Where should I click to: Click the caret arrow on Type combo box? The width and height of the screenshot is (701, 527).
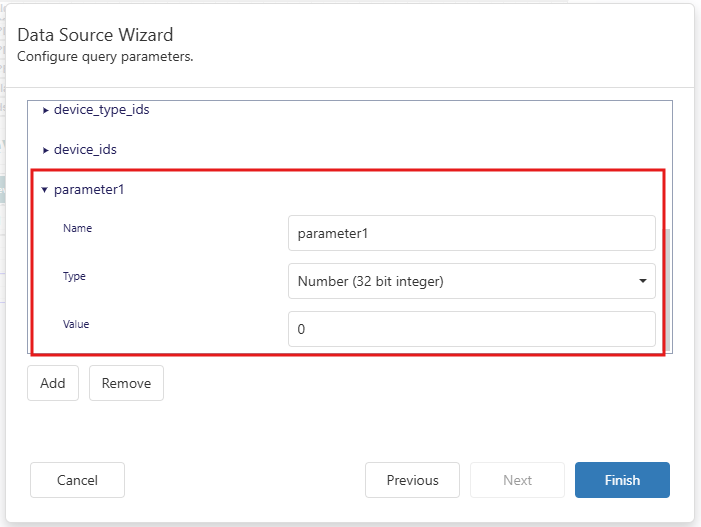(642, 281)
